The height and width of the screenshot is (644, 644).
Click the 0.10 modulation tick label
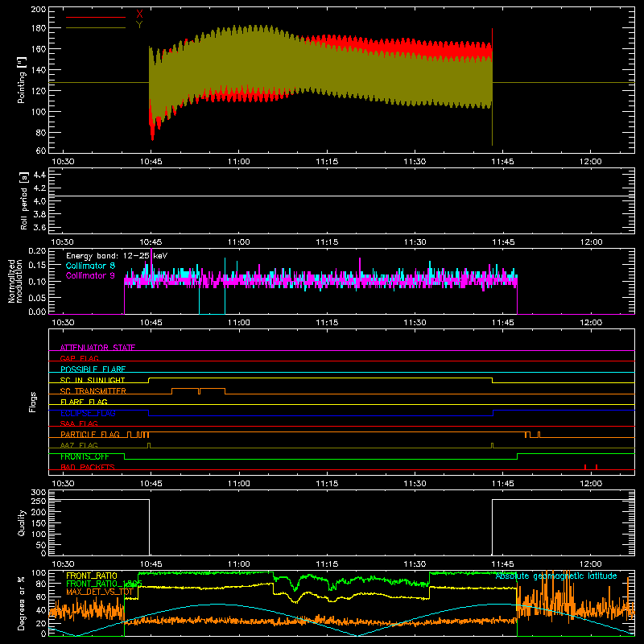coord(37,281)
